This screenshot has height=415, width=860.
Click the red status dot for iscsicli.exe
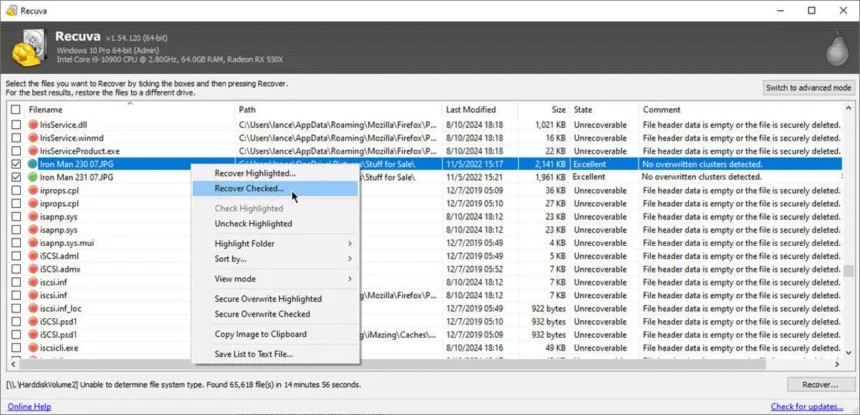coord(33,348)
